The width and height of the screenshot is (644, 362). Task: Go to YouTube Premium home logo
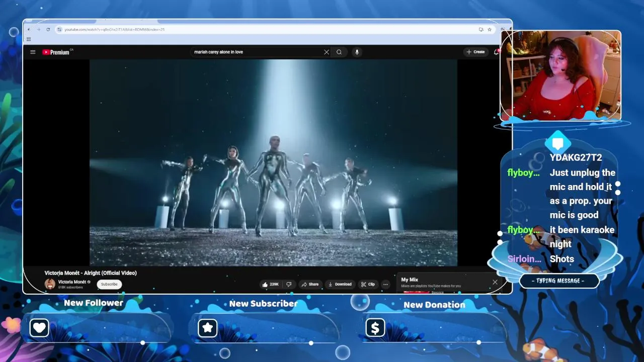[x=56, y=52]
